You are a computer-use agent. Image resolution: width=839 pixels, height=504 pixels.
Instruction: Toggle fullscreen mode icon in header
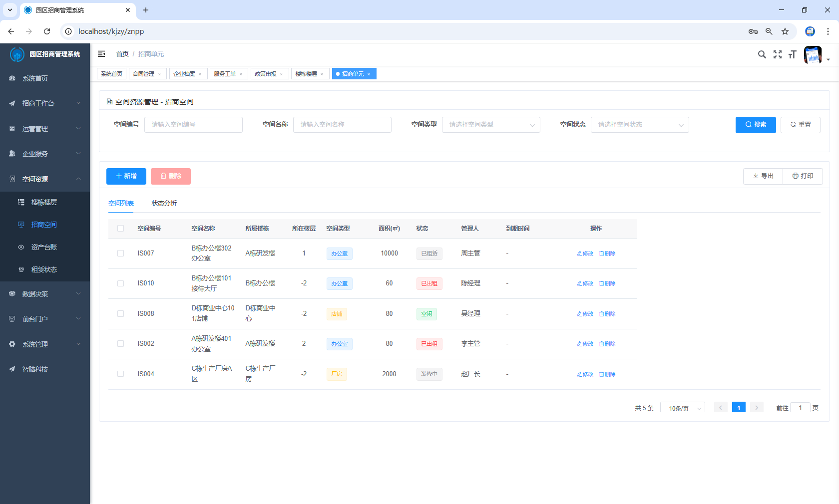click(778, 54)
